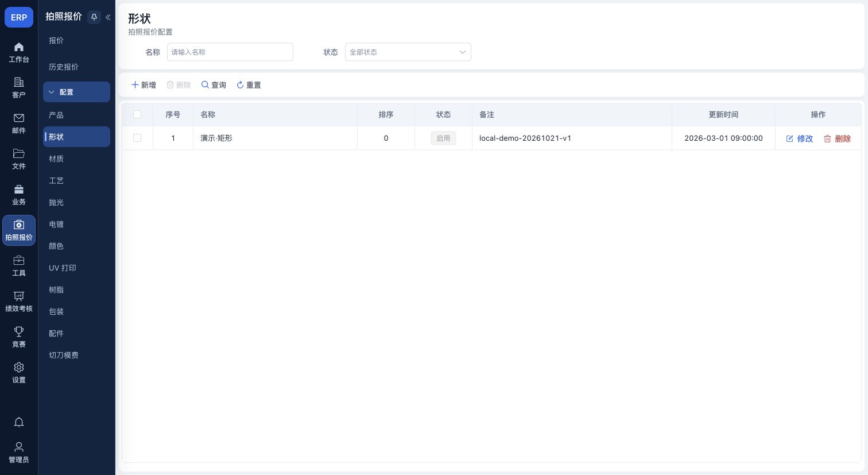The image size is (868, 475).
Task: Click the 名称 search input field
Action: 230,52
